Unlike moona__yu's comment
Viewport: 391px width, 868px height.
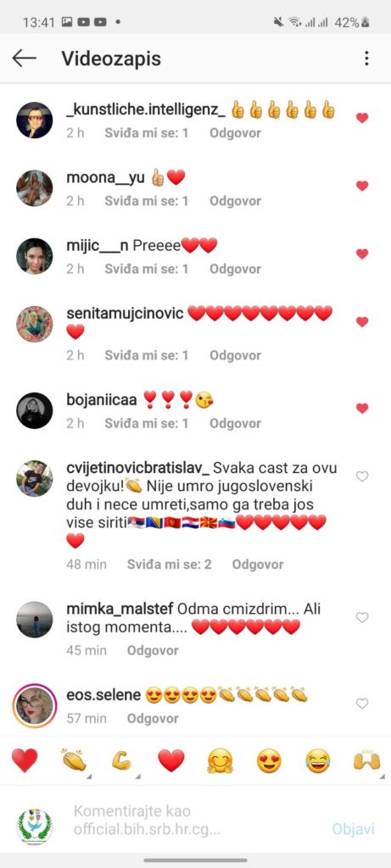coord(362,186)
